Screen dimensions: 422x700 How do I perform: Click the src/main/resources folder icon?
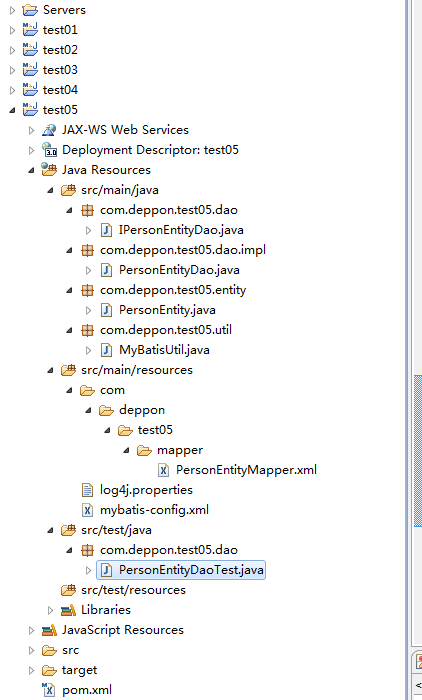pos(68,370)
